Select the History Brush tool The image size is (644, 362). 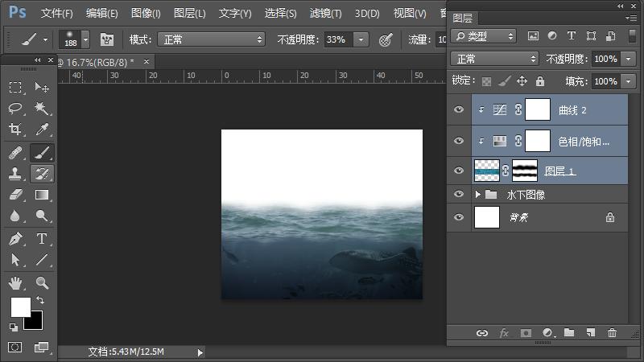point(42,174)
